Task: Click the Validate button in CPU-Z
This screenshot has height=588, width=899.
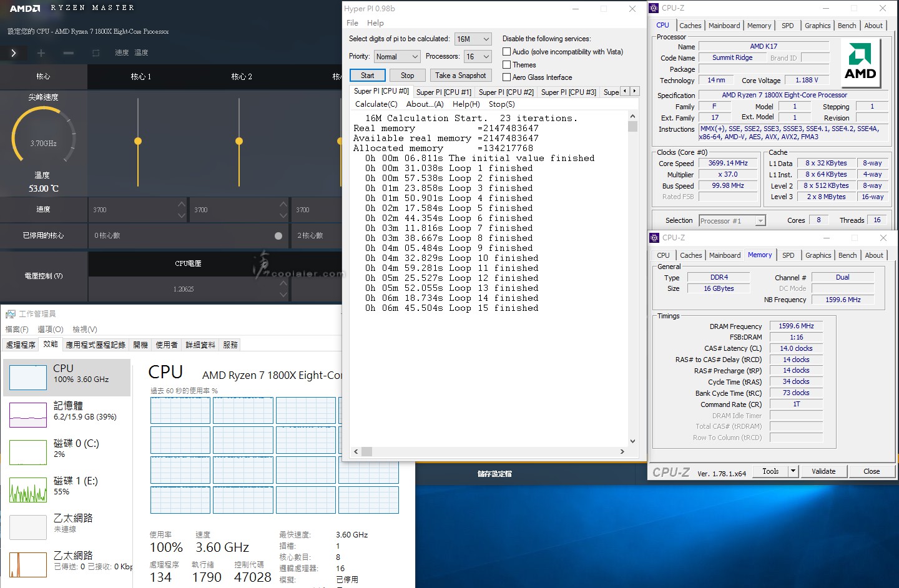Action: pyautogui.click(x=823, y=471)
